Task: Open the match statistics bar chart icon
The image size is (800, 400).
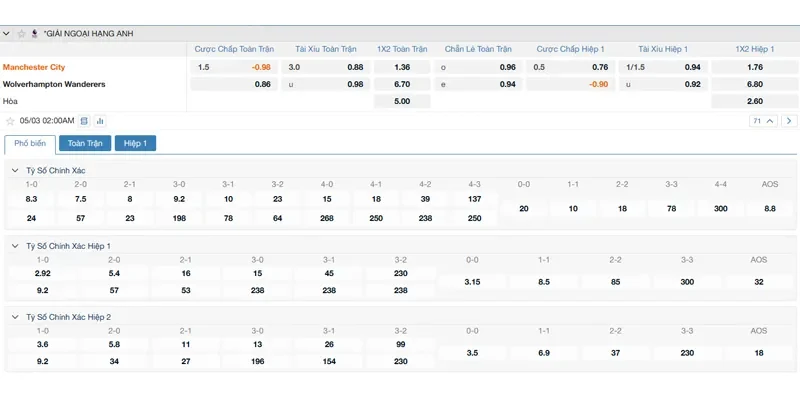Action: pos(100,121)
